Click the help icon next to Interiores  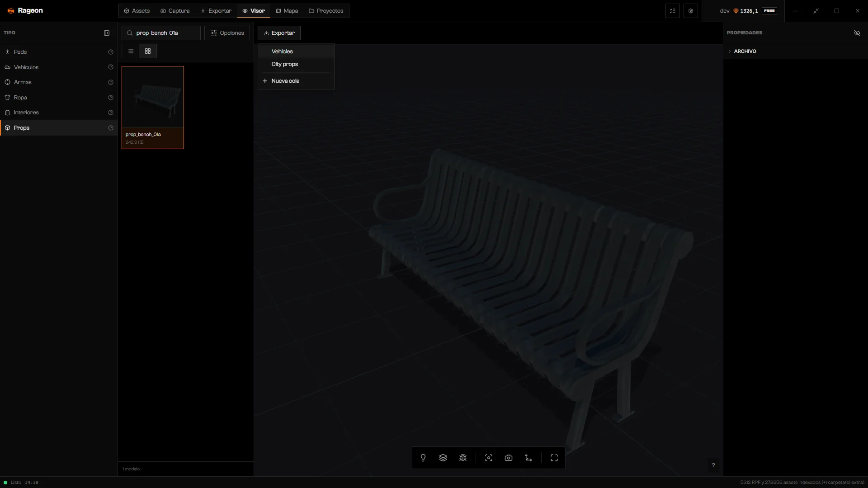pyautogui.click(x=111, y=113)
